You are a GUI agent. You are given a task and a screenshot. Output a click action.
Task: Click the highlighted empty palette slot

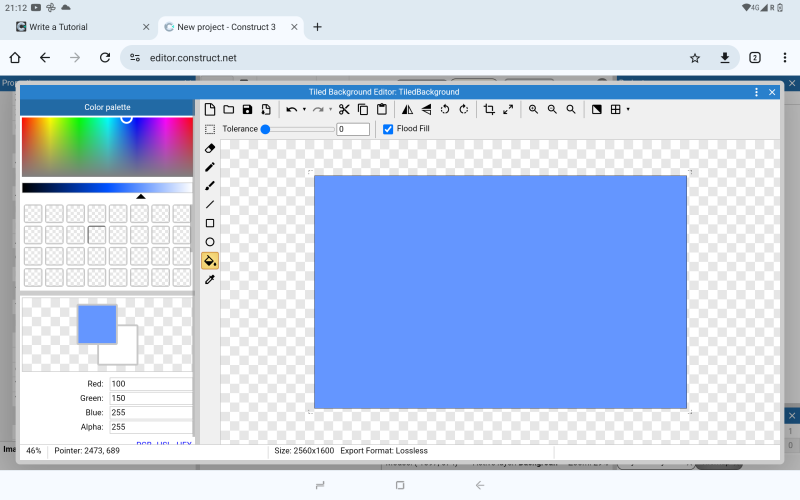click(96, 235)
